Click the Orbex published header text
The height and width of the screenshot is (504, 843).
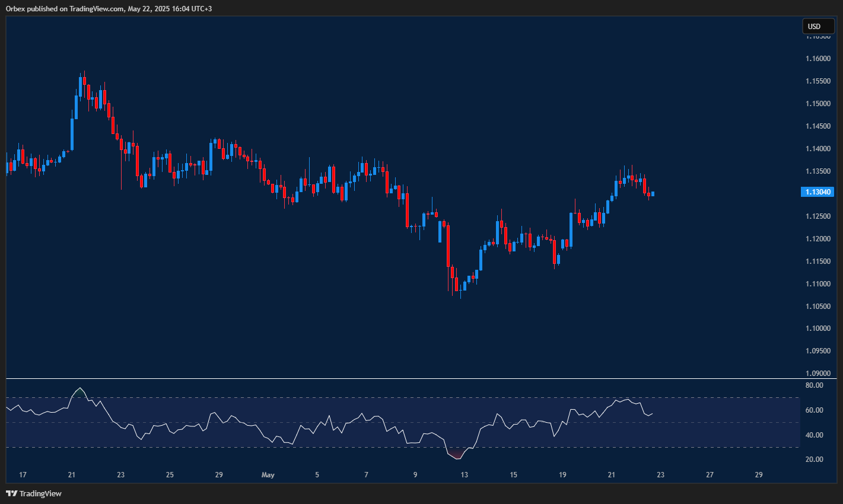coord(109,8)
